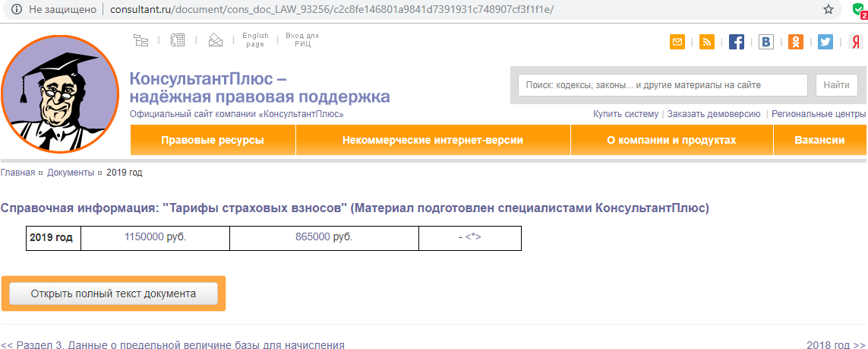Switch to English page
Viewport: 868px width, 349px height.
tap(255, 40)
